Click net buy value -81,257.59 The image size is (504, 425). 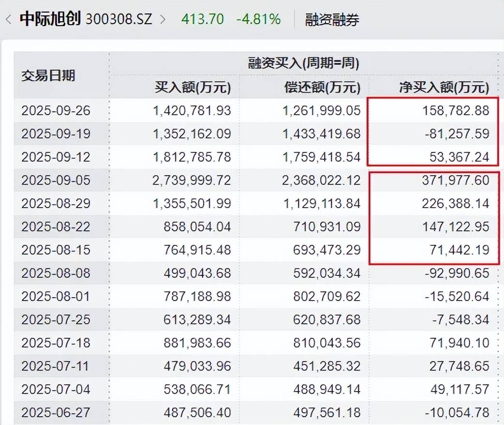click(457, 134)
